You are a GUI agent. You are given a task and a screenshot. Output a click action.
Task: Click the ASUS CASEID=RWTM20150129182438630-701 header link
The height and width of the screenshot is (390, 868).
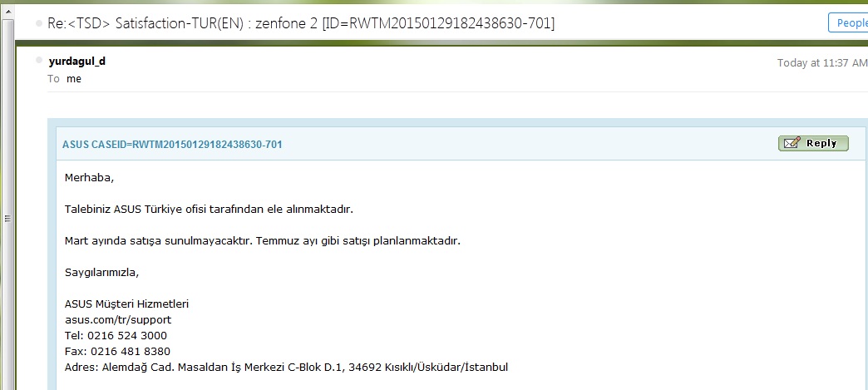coord(172,145)
